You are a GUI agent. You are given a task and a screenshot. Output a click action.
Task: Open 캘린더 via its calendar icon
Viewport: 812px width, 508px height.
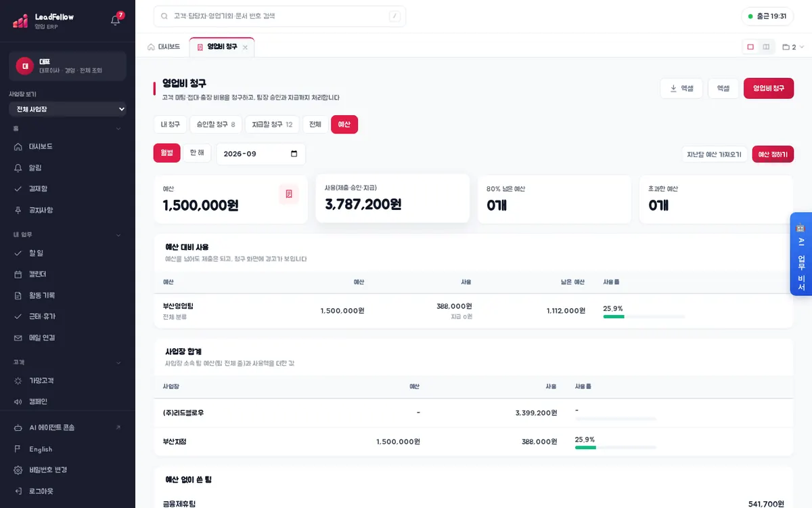click(18, 274)
